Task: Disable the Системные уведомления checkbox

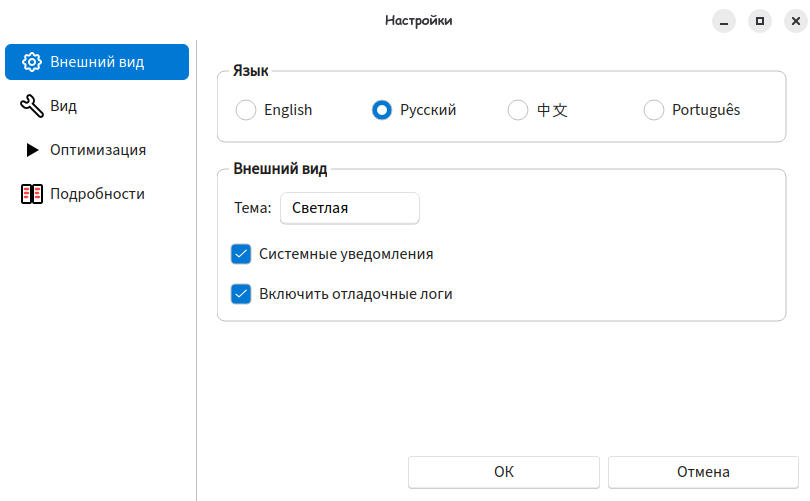Action: (241, 254)
